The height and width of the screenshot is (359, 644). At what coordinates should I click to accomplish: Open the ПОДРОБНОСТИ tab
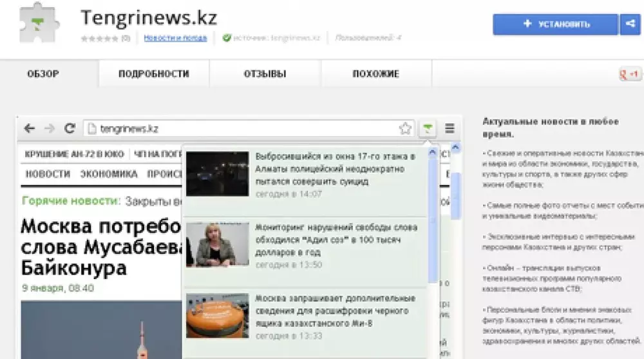click(153, 74)
